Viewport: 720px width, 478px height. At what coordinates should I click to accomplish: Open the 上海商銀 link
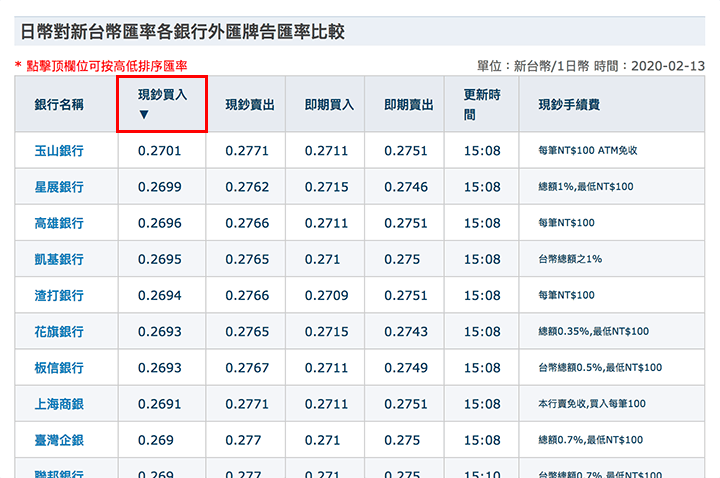click(59, 404)
